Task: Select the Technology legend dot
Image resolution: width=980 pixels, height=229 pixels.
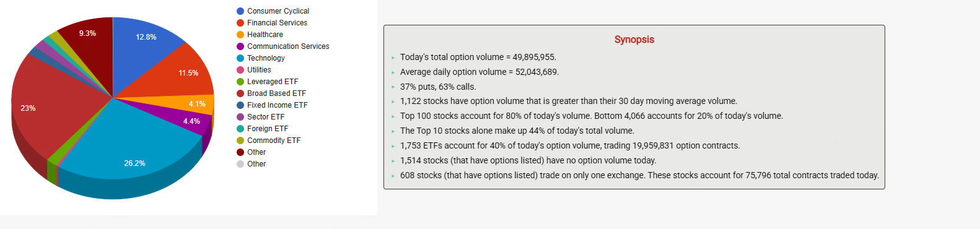Action: tap(240, 58)
